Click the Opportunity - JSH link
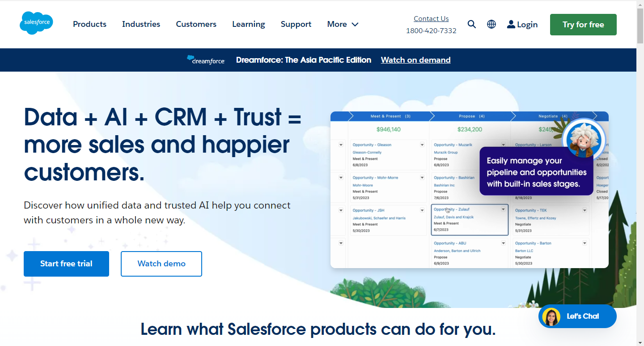 [x=368, y=210]
